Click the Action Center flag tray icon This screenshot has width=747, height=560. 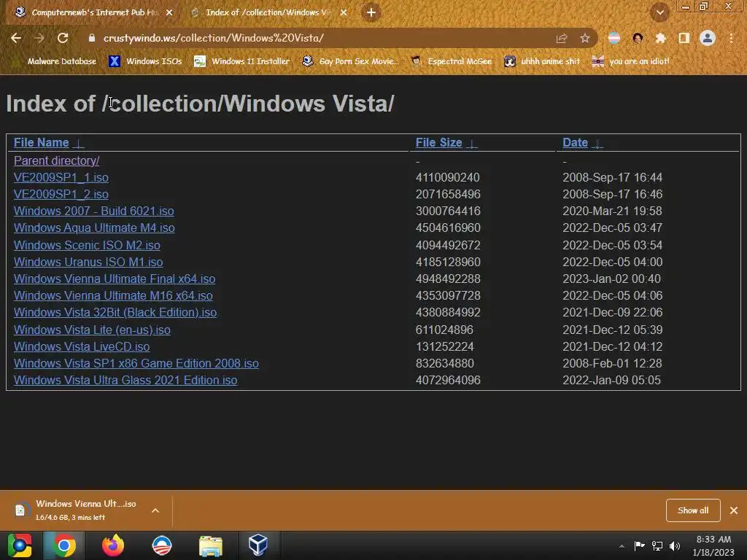click(x=639, y=545)
